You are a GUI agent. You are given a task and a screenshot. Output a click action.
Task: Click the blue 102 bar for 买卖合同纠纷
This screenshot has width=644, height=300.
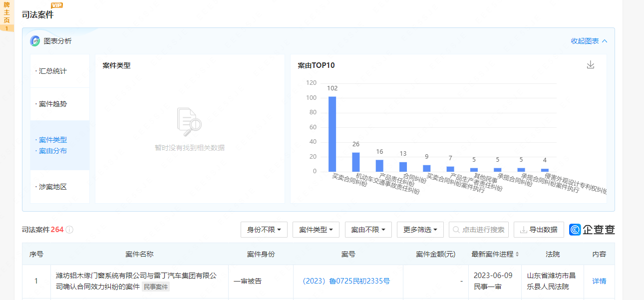click(x=332, y=134)
